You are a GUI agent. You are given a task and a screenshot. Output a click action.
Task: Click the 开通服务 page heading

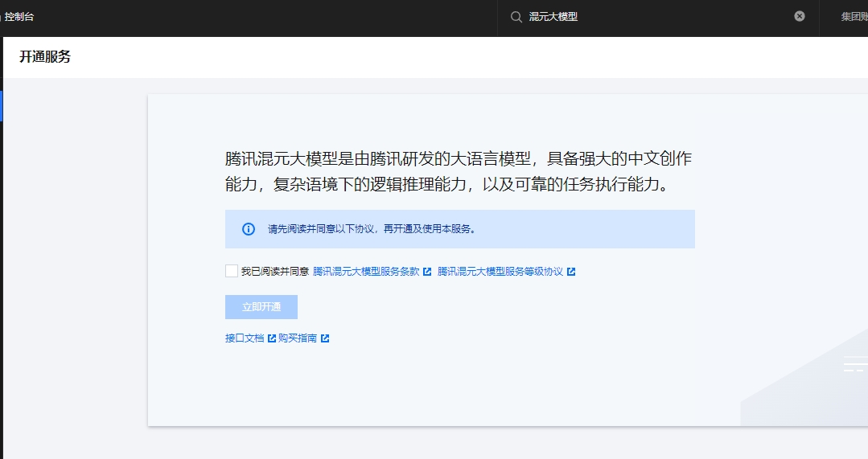point(45,57)
